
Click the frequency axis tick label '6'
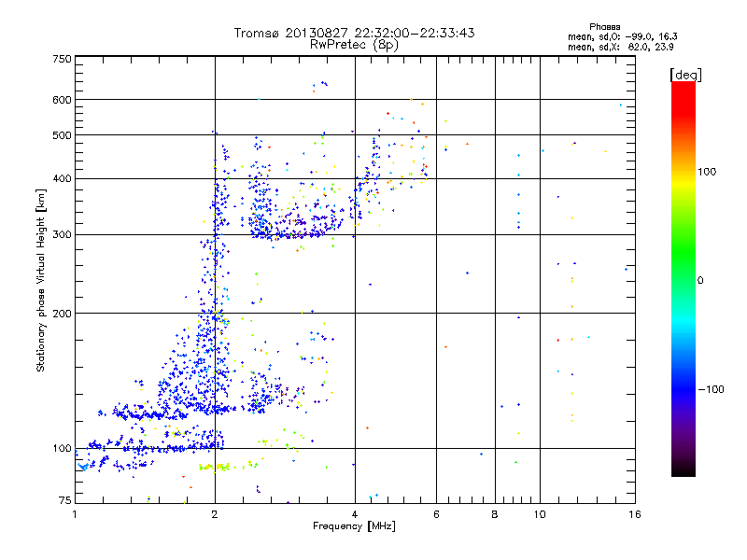[436, 514]
